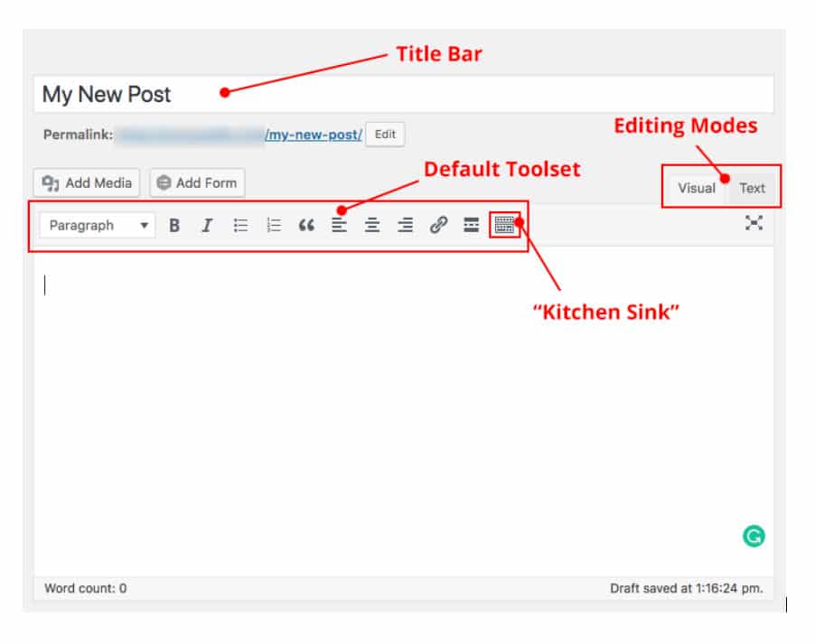
Task: Switch to the Visual editing tab
Action: (696, 188)
